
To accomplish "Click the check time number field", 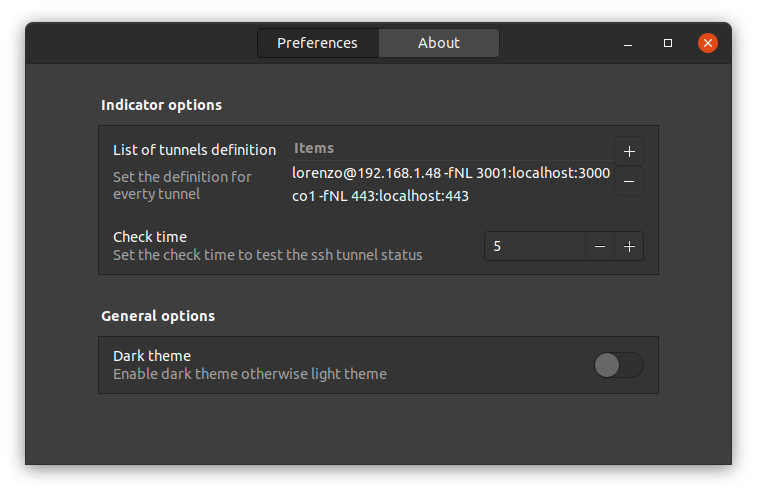I will (535, 246).
